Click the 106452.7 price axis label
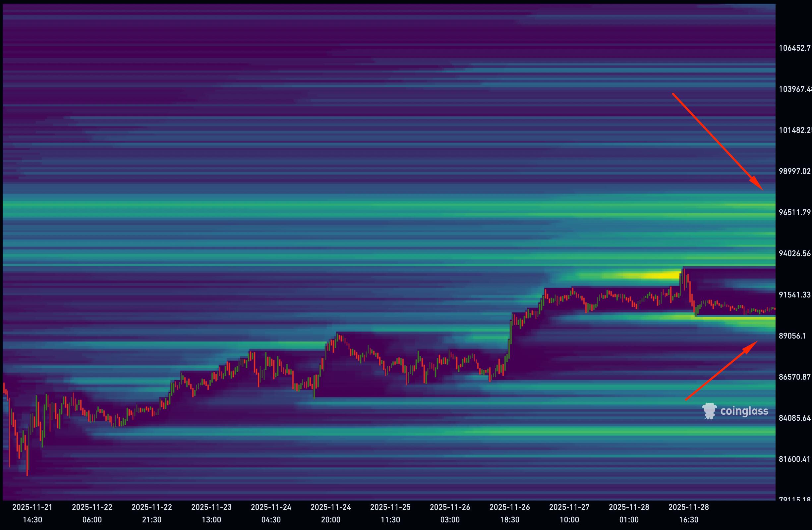The width and height of the screenshot is (812, 530). (x=794, y=48)
